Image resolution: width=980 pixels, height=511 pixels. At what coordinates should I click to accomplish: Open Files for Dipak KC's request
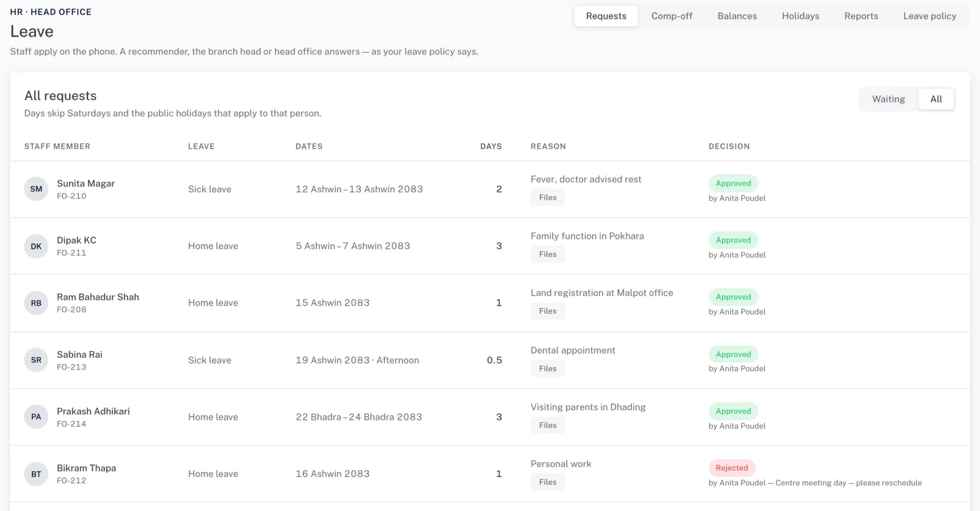coord(548,254)
